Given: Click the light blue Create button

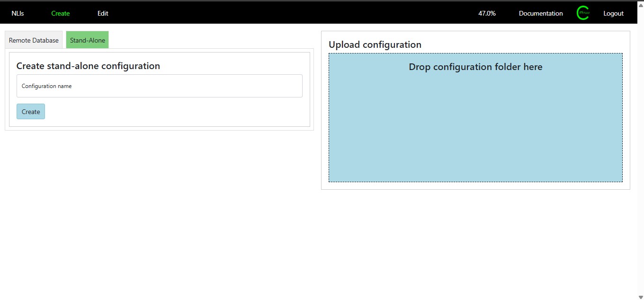Looking at the screenshot, I should coord(31,112).
